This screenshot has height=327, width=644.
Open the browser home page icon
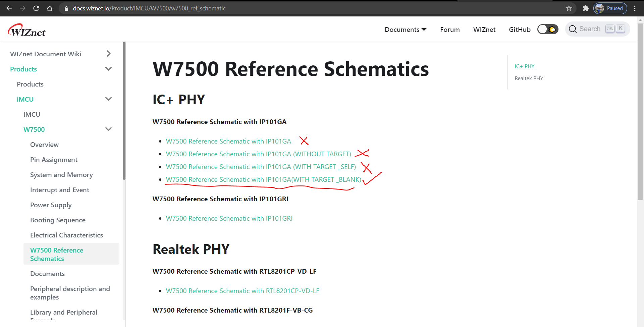point(50,8)
